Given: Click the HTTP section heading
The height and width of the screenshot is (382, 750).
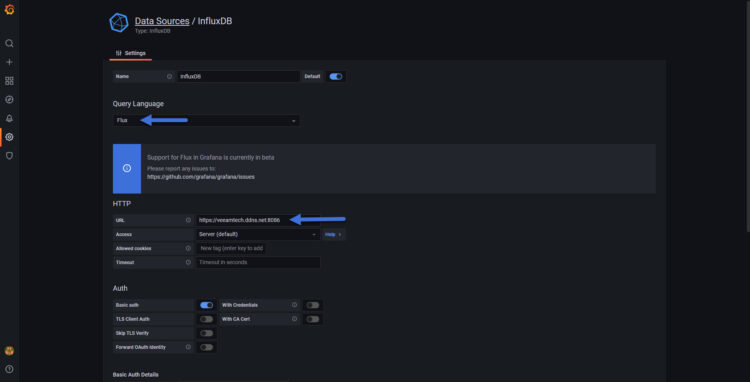Looking at the screenshot, I should [x=122, y=204].
